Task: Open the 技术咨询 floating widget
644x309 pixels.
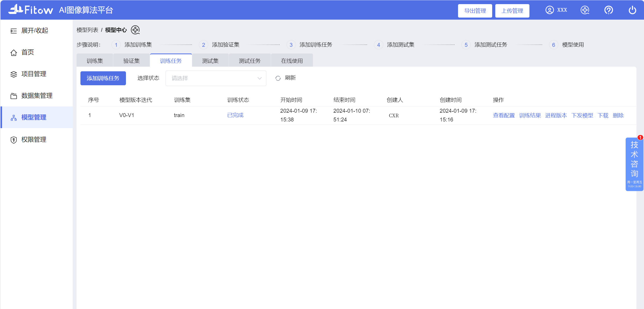Action: 634,164
